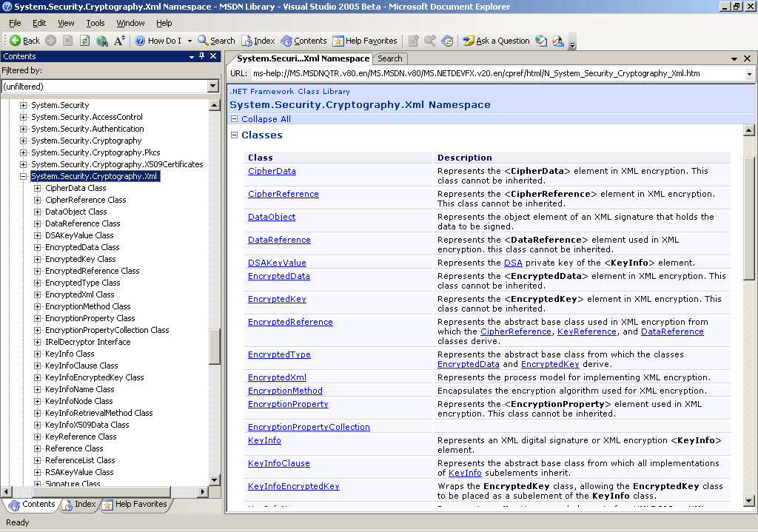Close the active document tab

click(748, 58)
